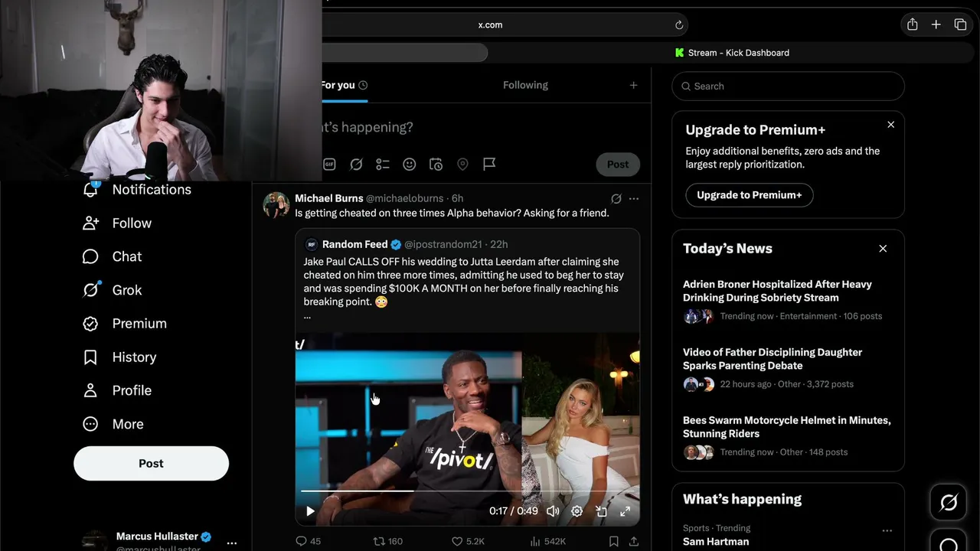Click the flag icon in composer toolbar
The image size is (980, 551).
[x=489, y=165]
